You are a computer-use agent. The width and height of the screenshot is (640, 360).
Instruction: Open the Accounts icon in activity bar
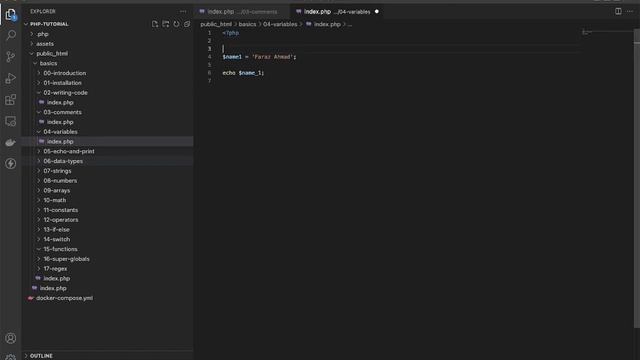tap(11, 338)
